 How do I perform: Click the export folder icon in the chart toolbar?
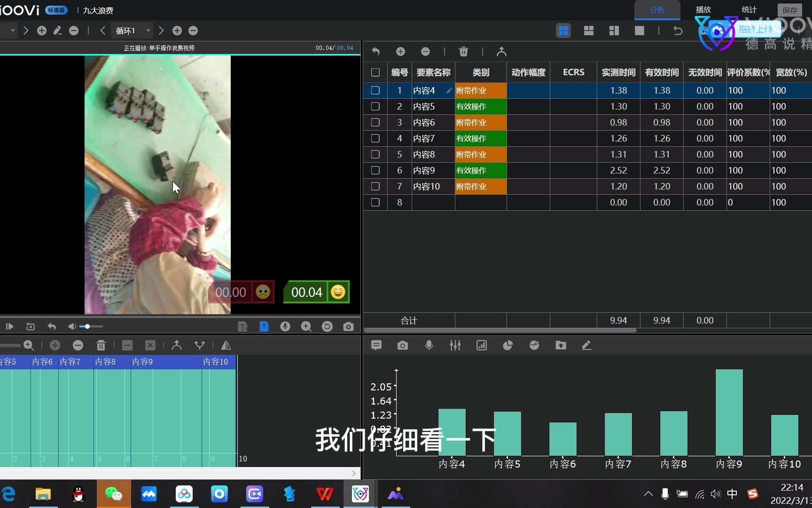pos(561,345)
